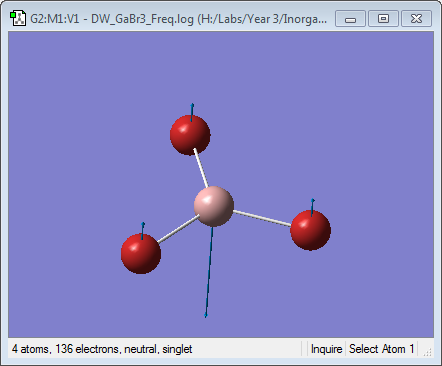Click the resize grip in the status bar corner
Screen dimensions: 442x366
tap(428, 352)
